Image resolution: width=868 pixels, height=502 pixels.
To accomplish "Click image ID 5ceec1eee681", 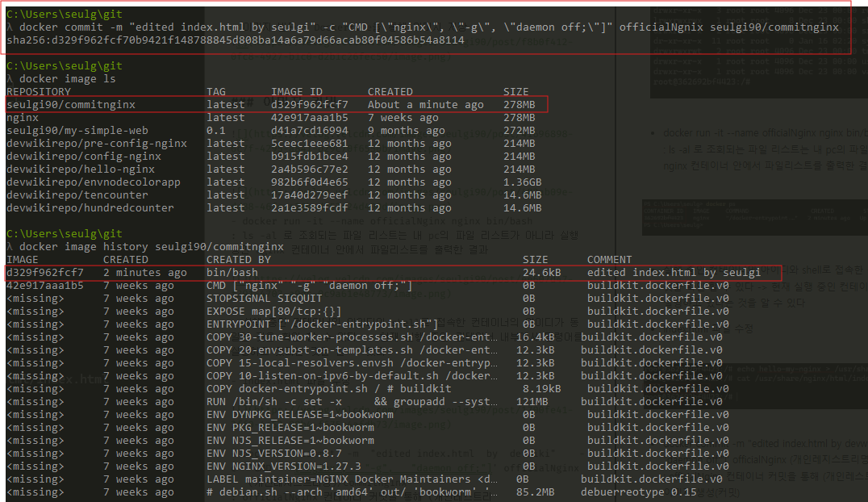I will (310, 143).
